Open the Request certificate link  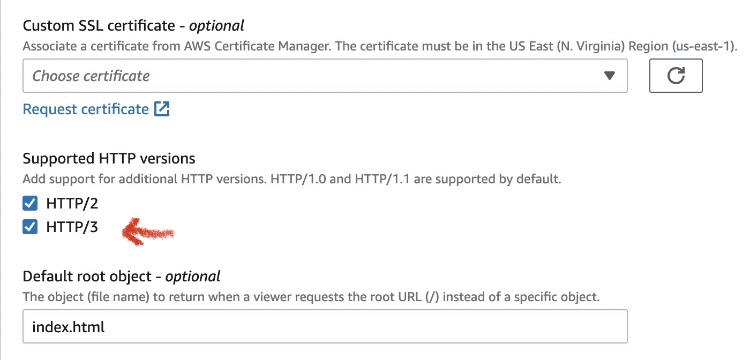coord(86,109)
